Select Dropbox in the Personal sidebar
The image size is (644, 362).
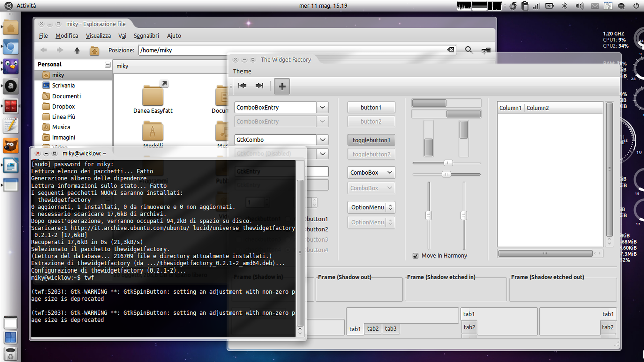(63, 106)
